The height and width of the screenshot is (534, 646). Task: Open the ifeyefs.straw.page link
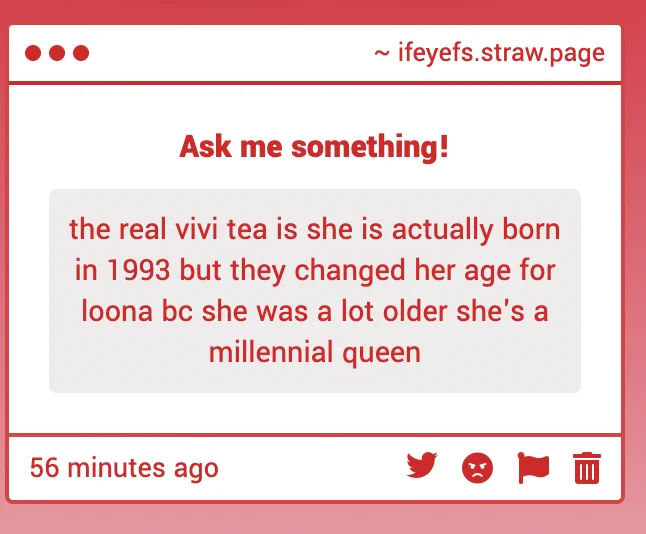[x=501, y=54]
